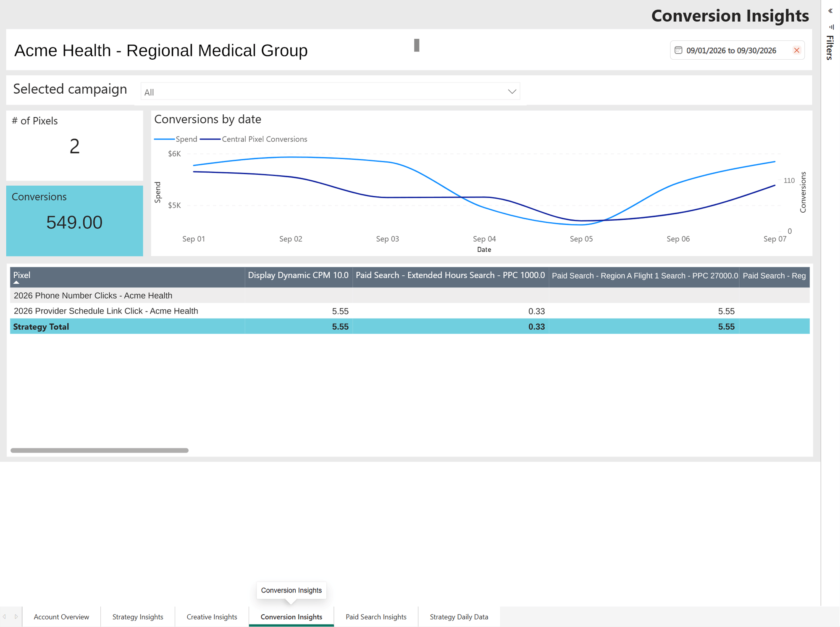Screen dimensions: 840x627
Task: Click the Sep 04 axis label
Action: [484, 239]
